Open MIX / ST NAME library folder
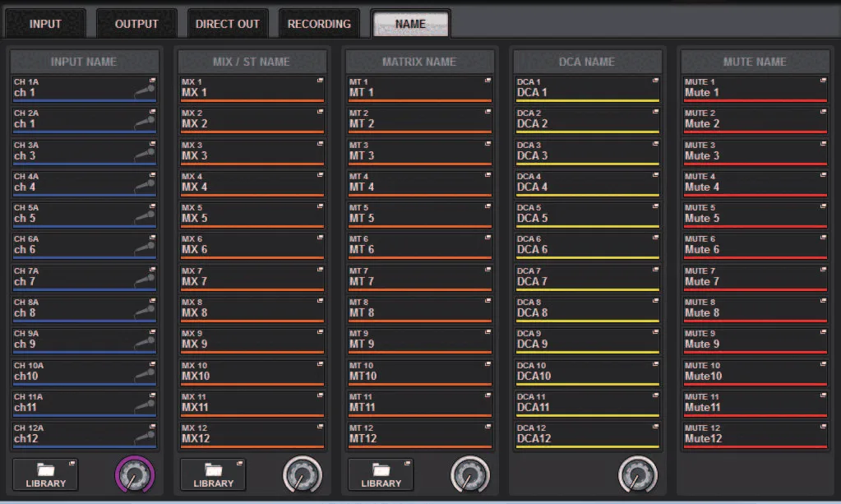This screenshot has height=504, width=841. click(214, 474)
